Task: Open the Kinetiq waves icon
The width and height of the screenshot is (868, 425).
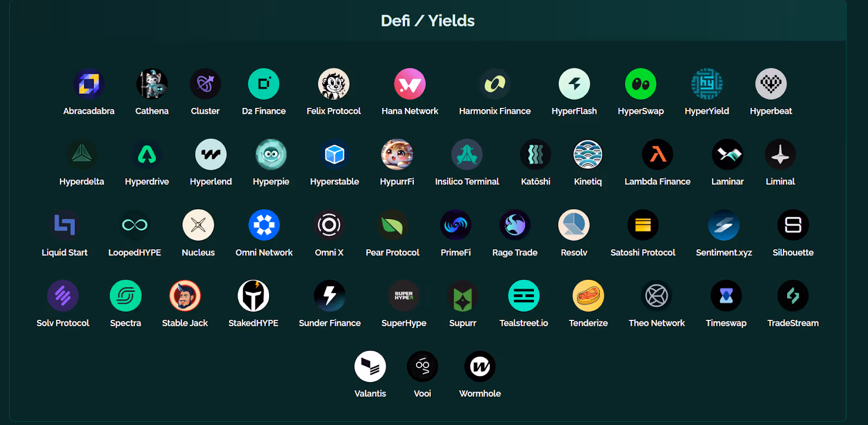Action: 588,154
